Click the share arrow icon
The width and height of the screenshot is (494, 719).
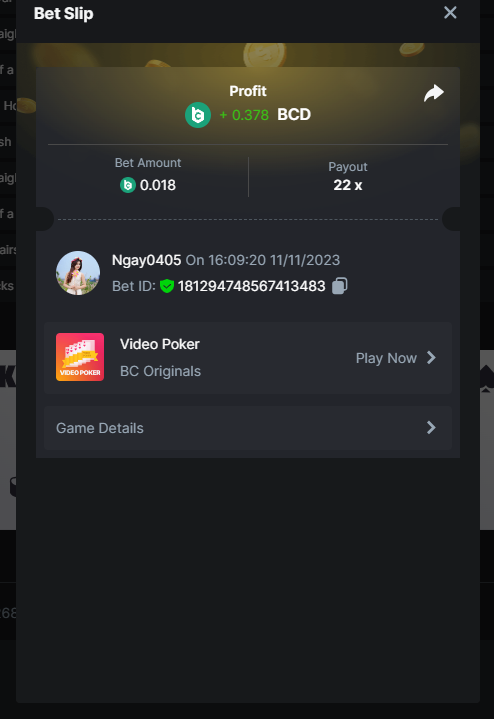[x=433, y=93]
